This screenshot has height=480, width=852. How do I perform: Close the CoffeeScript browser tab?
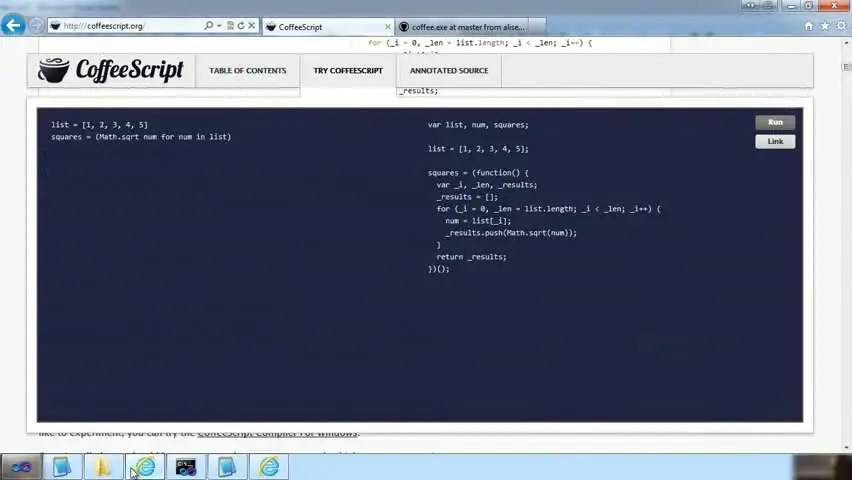click(x=387, y=27)
